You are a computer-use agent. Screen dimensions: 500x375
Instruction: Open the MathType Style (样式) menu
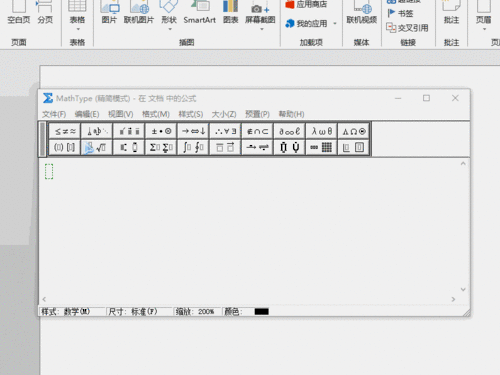pyautogui.click(x=191, y=114)
